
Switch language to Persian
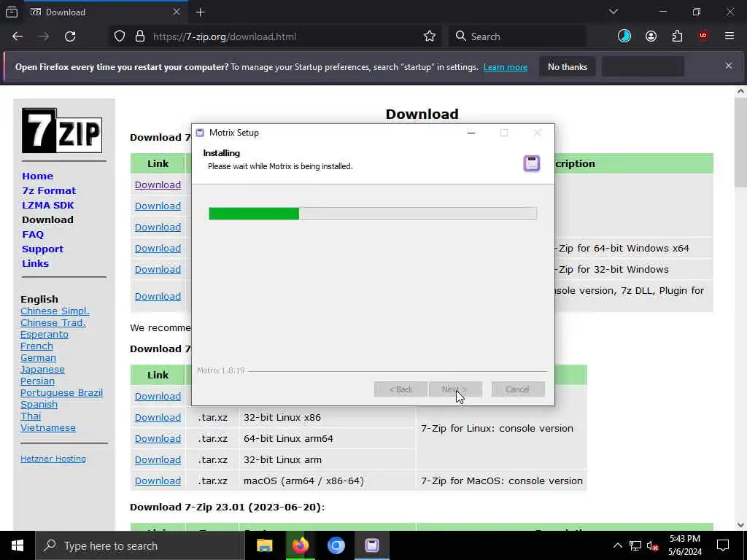tap(38, 381)
